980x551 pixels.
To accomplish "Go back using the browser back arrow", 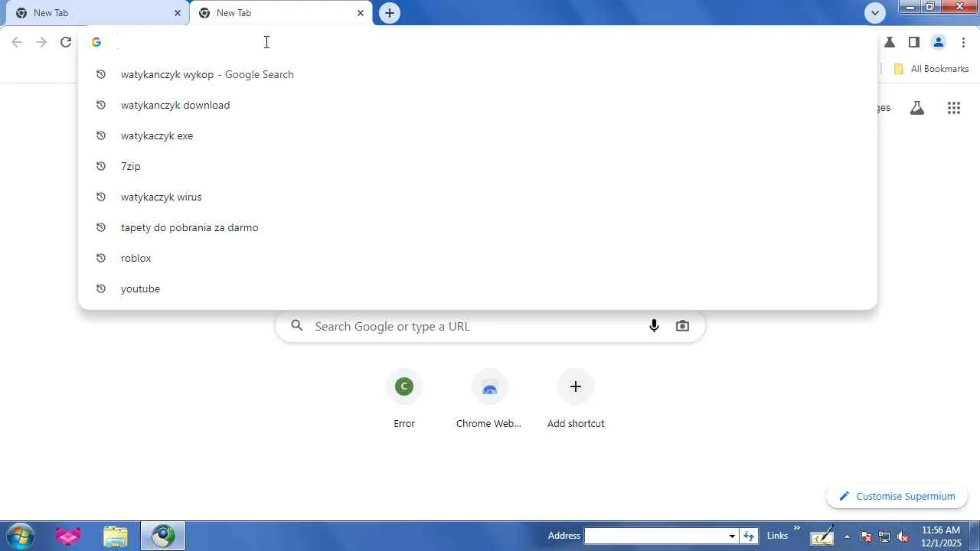I will [x=17, y=42].
